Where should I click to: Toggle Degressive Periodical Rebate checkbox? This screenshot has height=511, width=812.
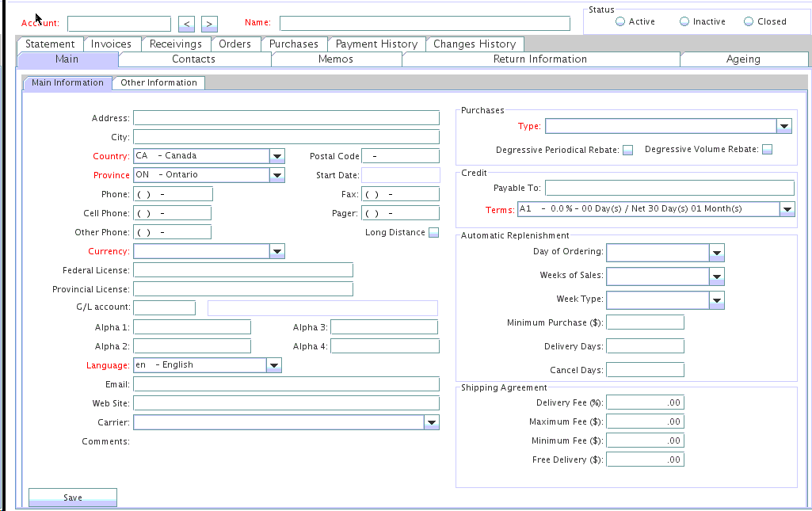627,150
